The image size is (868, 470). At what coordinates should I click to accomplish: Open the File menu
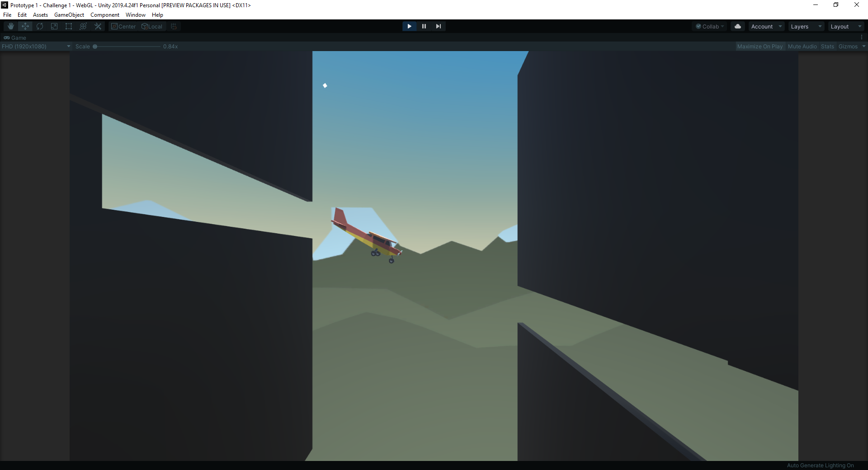click(7, 14)
